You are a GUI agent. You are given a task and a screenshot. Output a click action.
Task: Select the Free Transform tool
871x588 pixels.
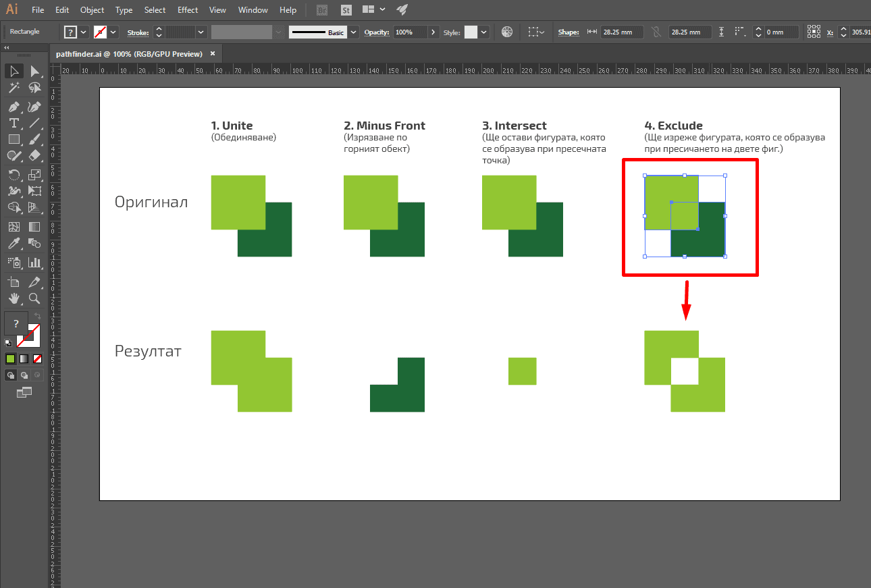[34, 191]
